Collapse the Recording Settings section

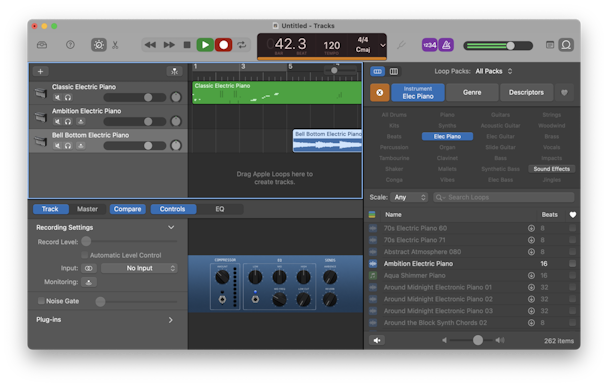171,227
